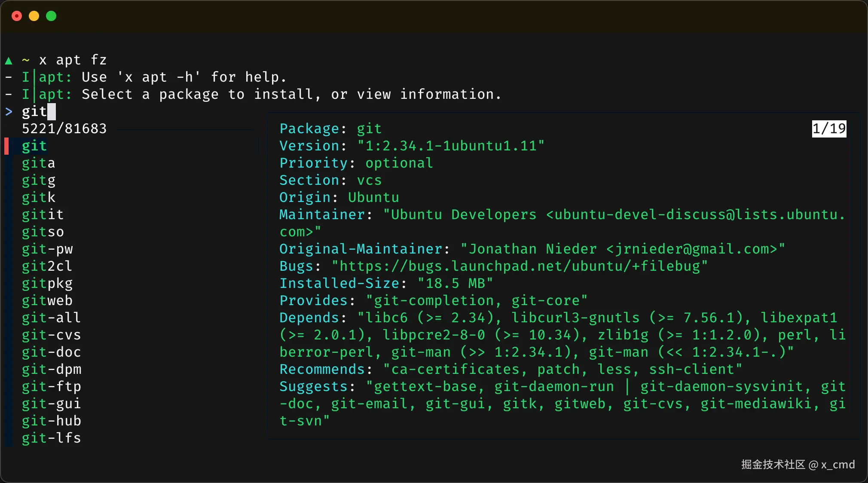Select the git2cl package entry
Viewport: 868px width, 483px height.
coord(47,266)
